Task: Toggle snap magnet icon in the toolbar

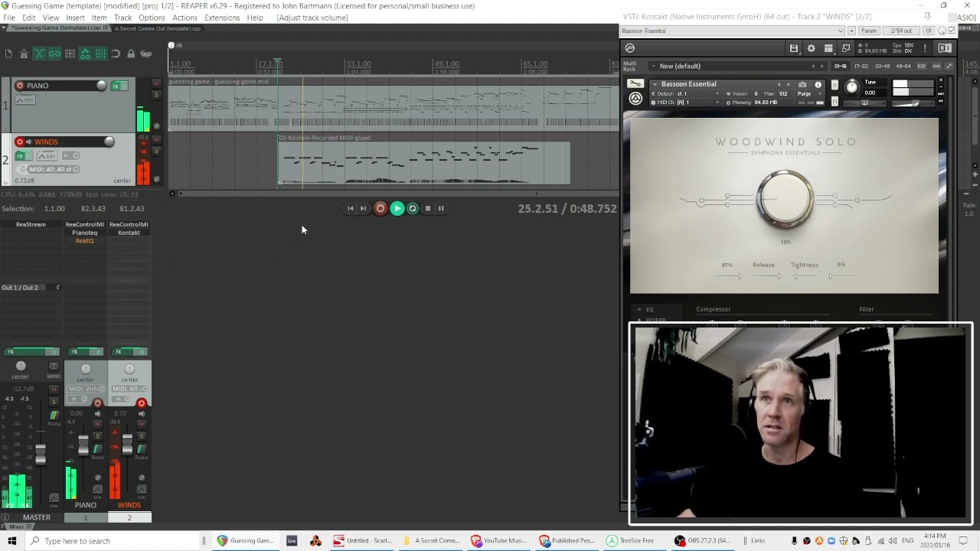Action: tap(116, 54)
